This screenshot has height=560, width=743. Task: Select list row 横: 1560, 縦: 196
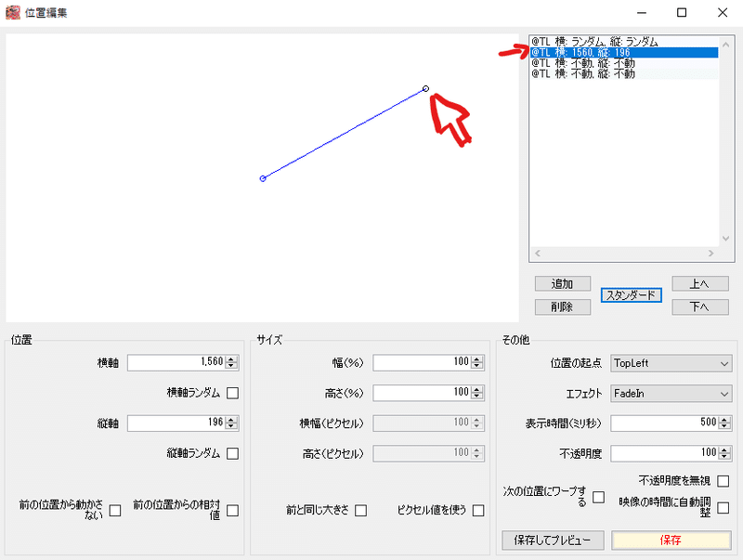coord(624,53)
